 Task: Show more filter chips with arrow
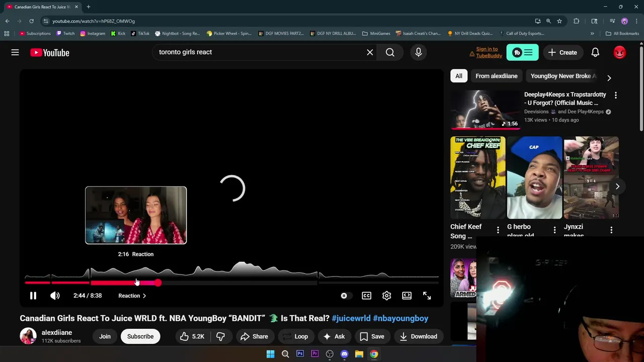tap(609, 78)
